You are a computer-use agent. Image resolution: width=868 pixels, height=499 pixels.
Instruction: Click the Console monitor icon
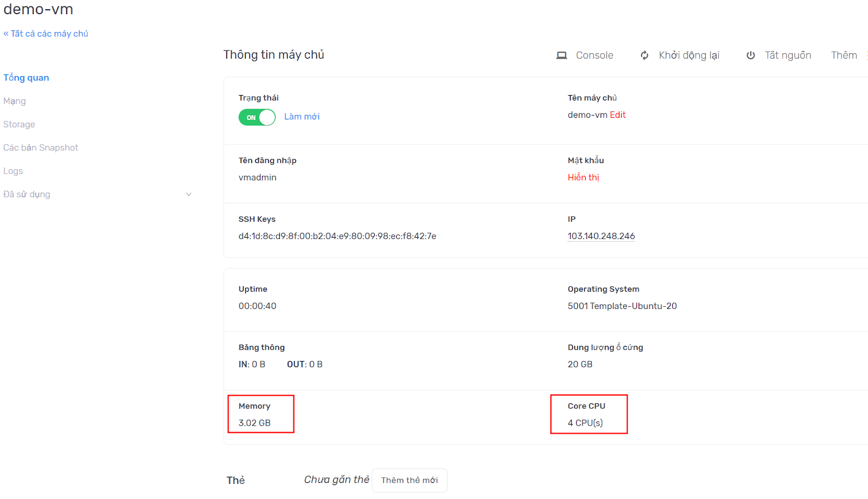pyautogui.click(x=561, y=55)
